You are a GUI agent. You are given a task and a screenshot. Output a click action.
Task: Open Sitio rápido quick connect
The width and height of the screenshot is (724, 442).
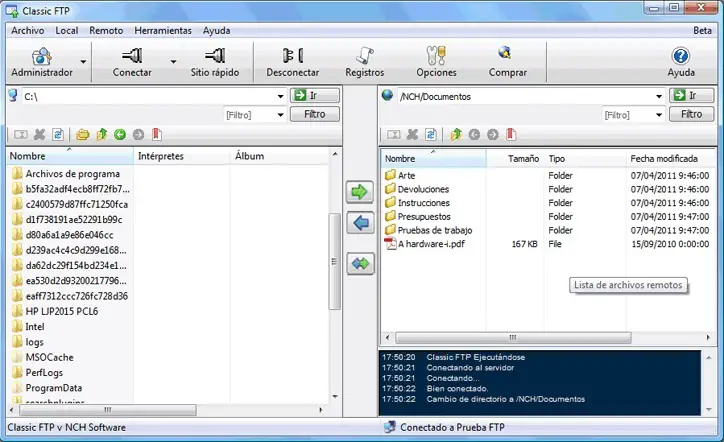click(214, 56)
